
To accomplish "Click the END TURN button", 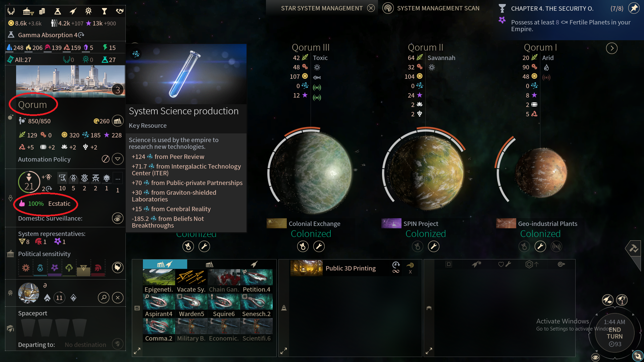I will pos(614,333).
